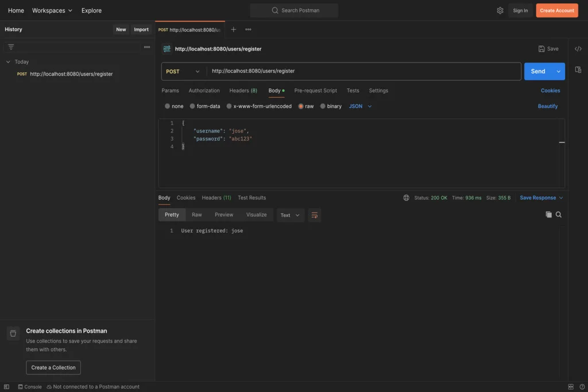
Task: Open the response Headers tab
Action: click(x=216, y=198)
